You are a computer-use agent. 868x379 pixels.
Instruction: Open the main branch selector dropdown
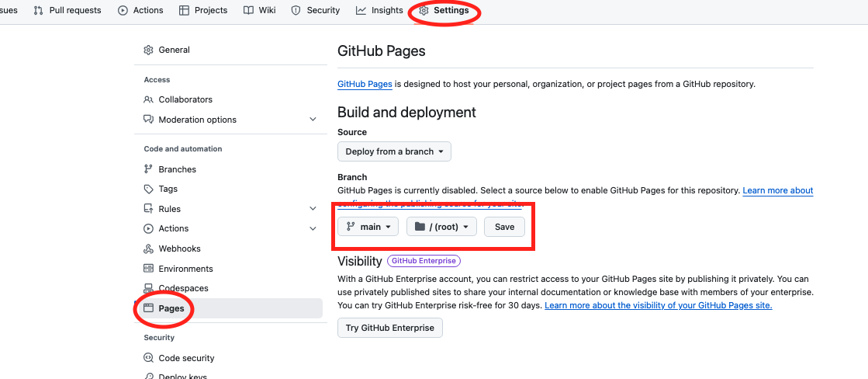tap(368, 227)
